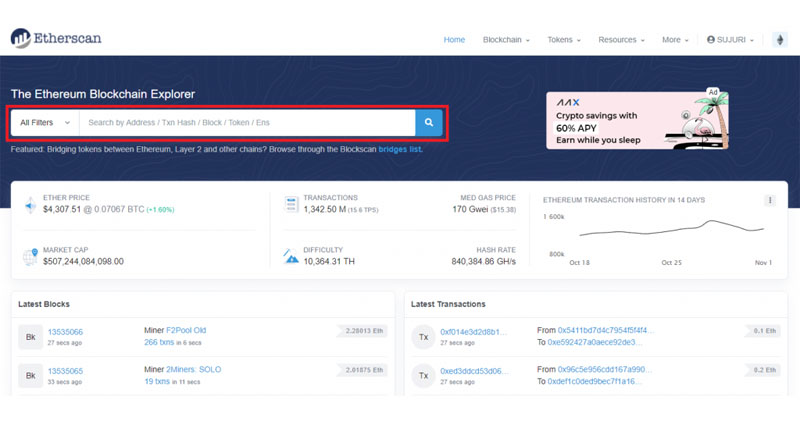Expand the Tokens menu

pos(564,40)
